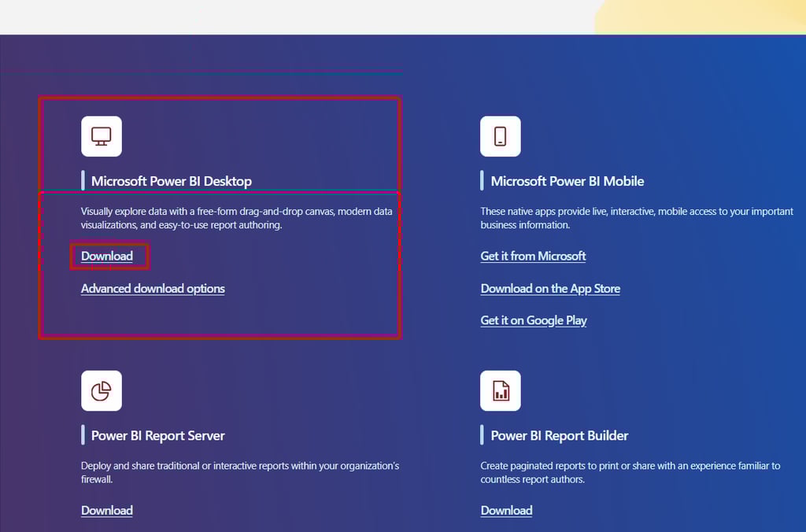
Task: Open Get it from Microsoft link
Action: click(x=533, y=256)
